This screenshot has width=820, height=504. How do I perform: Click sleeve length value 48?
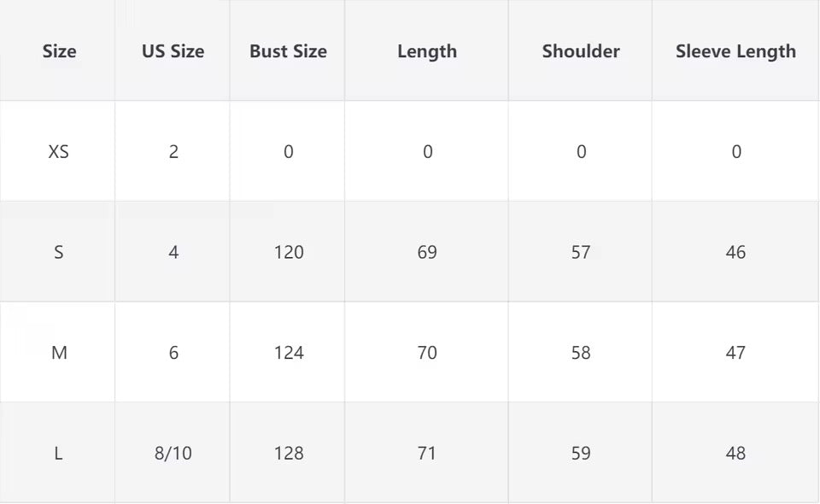tap(735, 454)
